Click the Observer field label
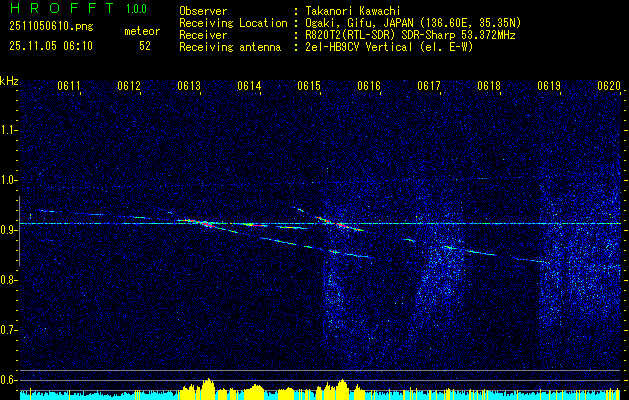Image resolution: width=629 pixels, height=400 pixels. point(203,11)
